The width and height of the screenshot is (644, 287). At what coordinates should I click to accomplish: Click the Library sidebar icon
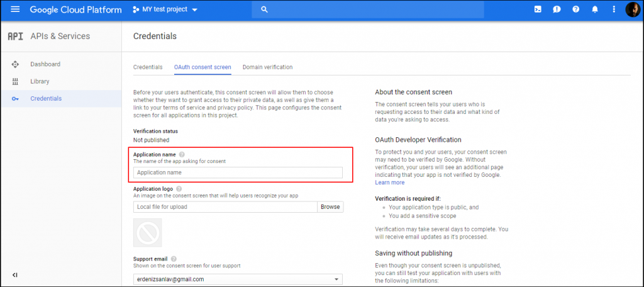tap(16, 81)
